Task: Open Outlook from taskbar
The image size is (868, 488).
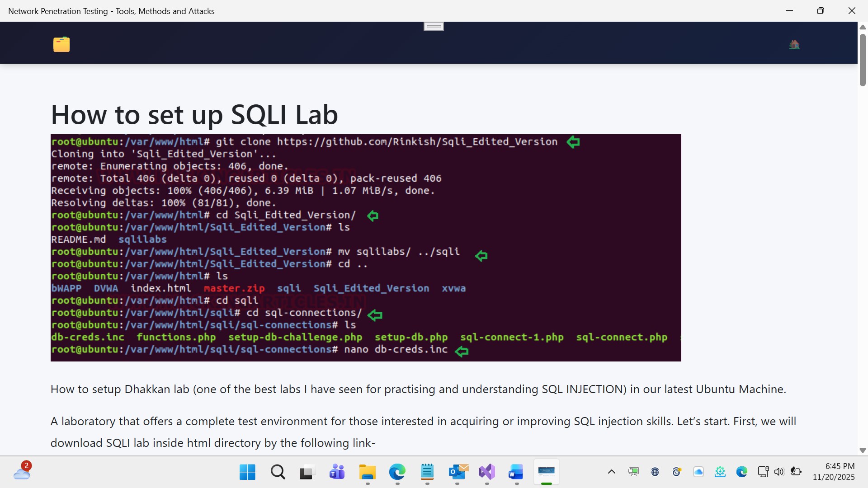Action: tap(458, 472)
